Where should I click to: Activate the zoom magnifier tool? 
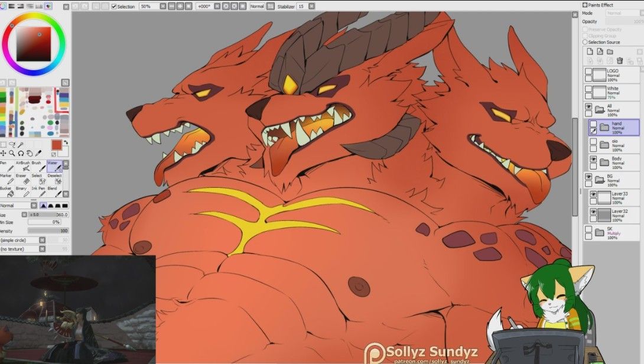12,153
